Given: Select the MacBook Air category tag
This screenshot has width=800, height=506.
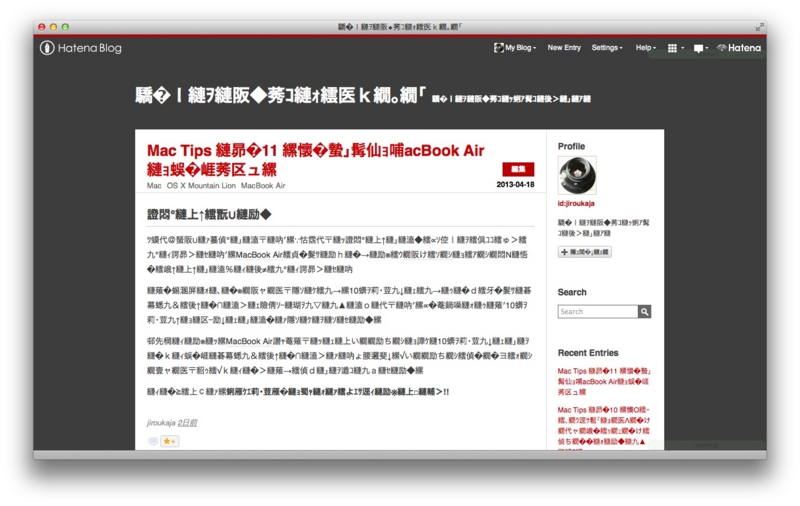Looking at the screenshot, I should click(263, 186).
